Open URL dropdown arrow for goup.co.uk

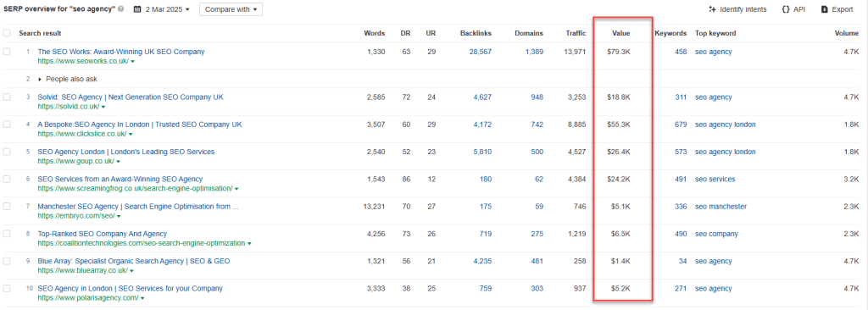click(x=118, y=162)
